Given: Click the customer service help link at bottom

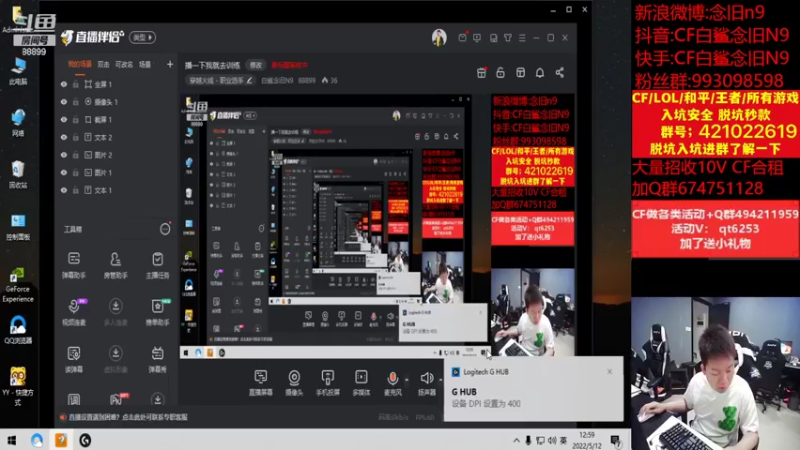Looking at the screenshot, I should click(x=129, y=417).
